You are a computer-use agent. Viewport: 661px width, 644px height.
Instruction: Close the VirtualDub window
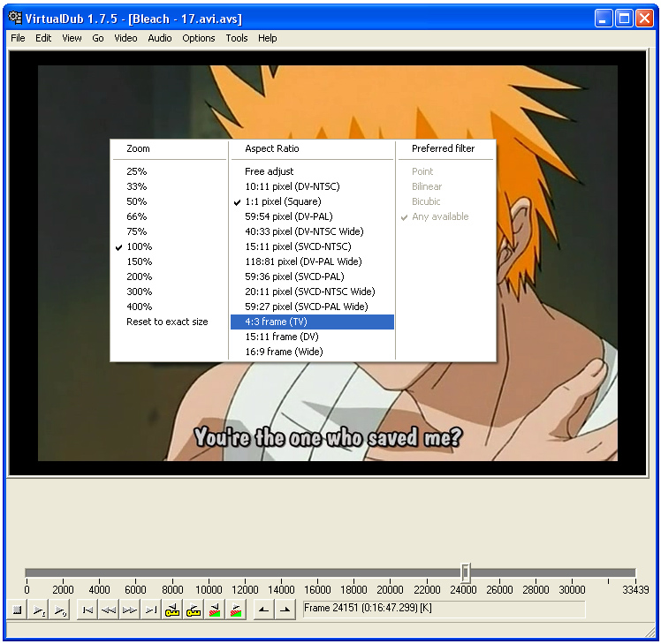click(x=644, y=19)
